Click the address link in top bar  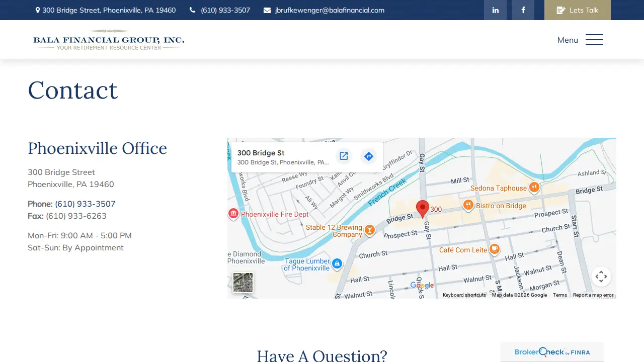(106, 10)
